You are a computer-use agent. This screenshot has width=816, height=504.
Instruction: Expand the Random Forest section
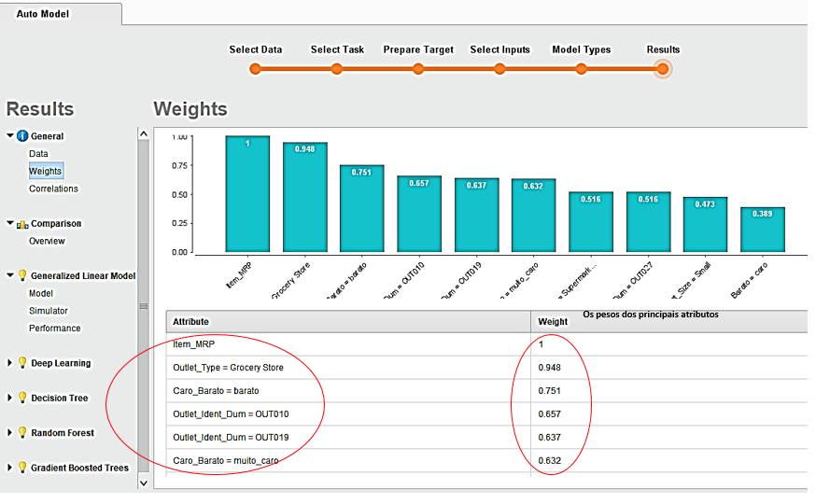9,432
